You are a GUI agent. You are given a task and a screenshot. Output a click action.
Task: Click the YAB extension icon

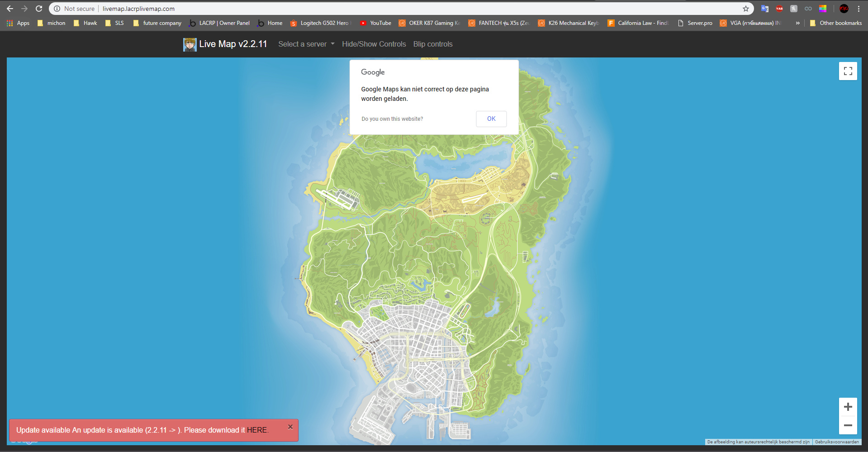(779, 8)
